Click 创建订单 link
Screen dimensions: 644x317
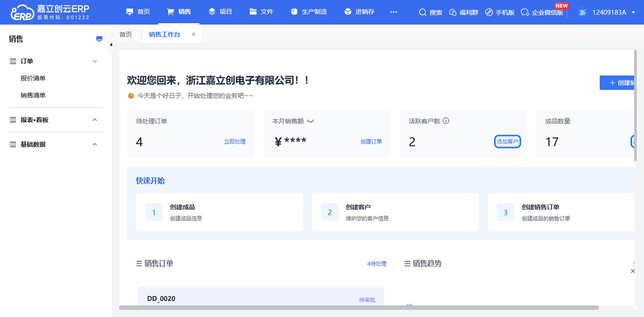tap(371, 142)
